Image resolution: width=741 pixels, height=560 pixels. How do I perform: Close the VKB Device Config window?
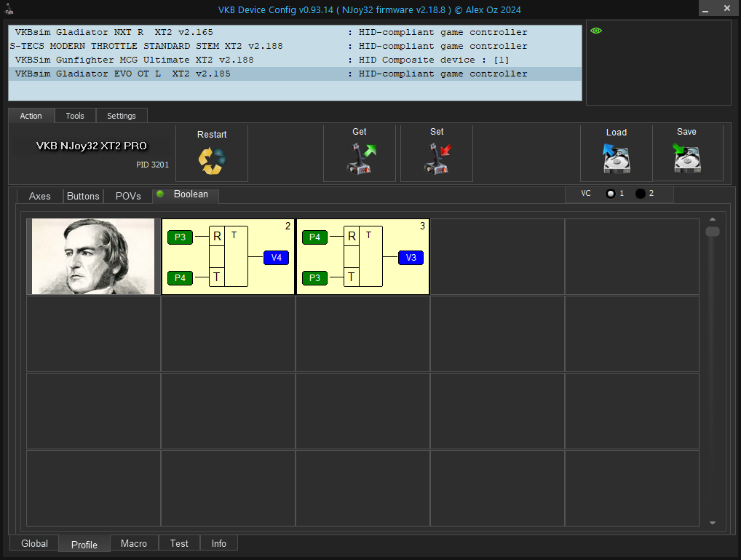[x=727, y=8]
